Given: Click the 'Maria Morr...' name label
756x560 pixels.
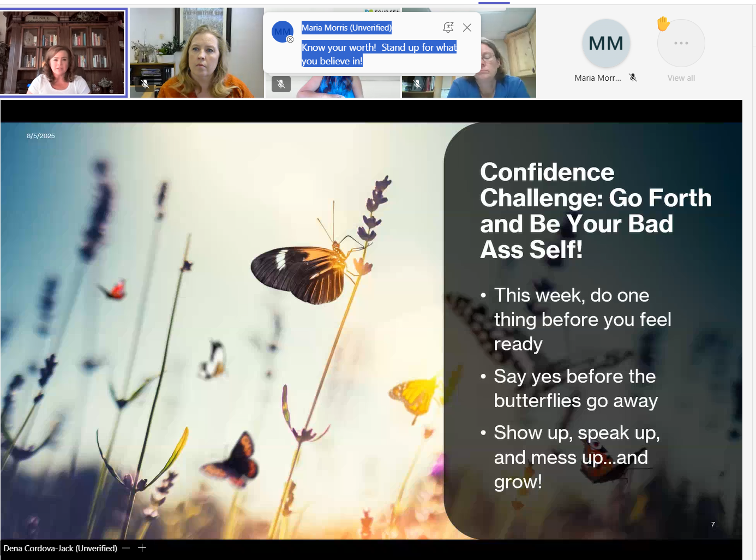Looking at the screenshot, I should 597,78.
